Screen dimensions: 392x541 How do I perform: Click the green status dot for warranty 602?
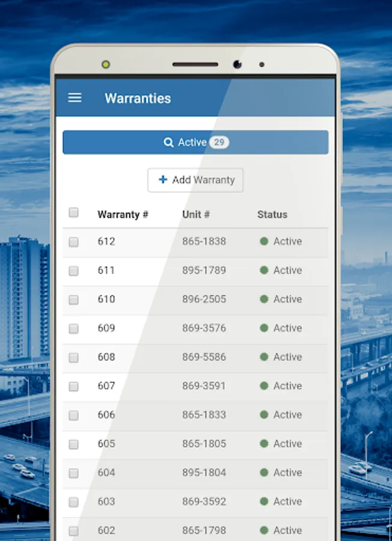(264, 530)
